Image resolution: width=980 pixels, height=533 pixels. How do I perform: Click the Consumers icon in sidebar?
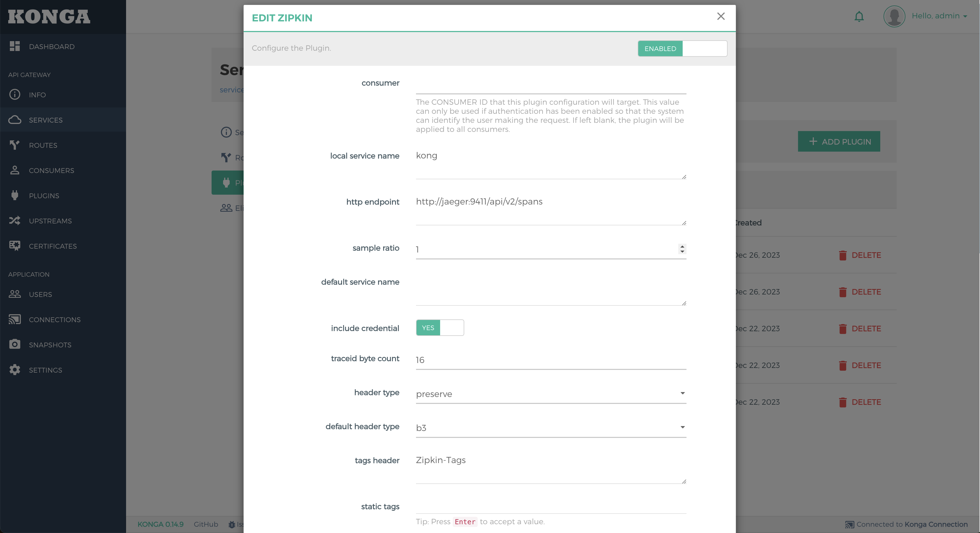[15, 170]
